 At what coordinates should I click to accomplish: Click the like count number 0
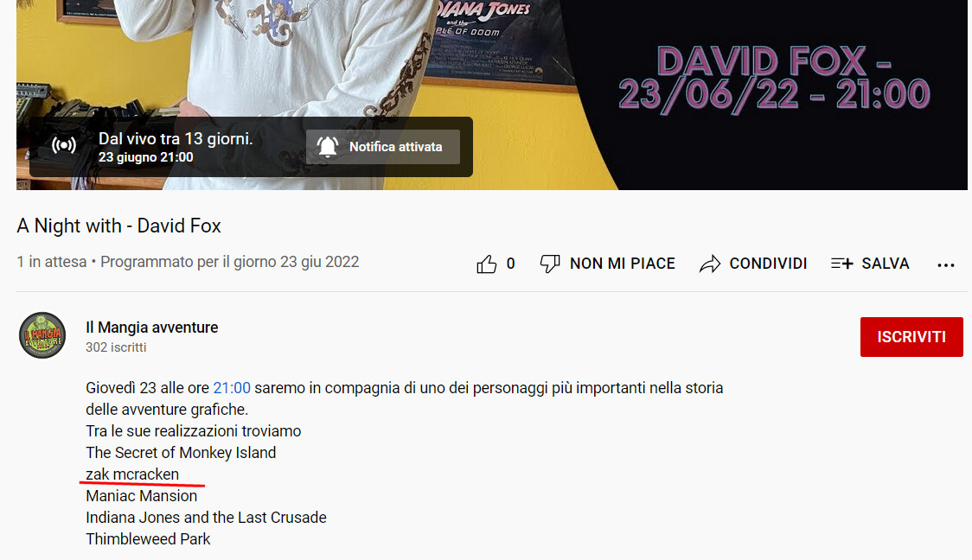[511, 264]
